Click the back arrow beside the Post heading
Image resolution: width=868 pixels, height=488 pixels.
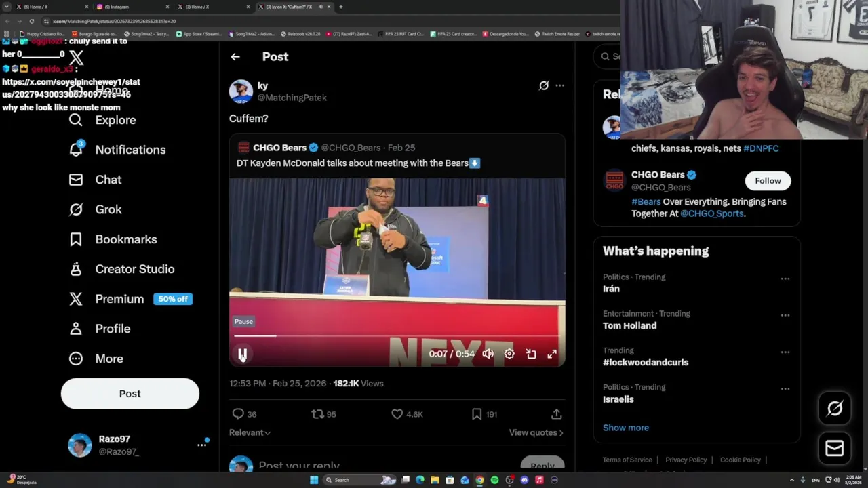pyautogui.click(x=235, y=57)
